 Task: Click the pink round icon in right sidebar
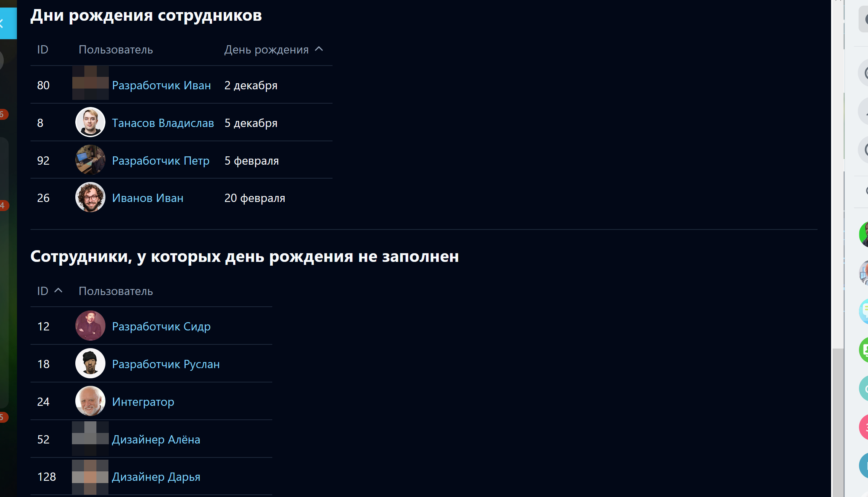click(864, 427)
